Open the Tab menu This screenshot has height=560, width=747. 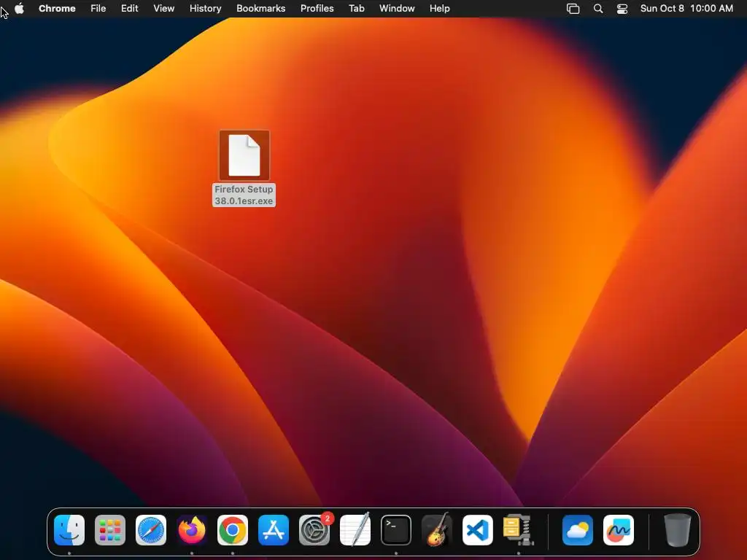click(x=356, y=8)
